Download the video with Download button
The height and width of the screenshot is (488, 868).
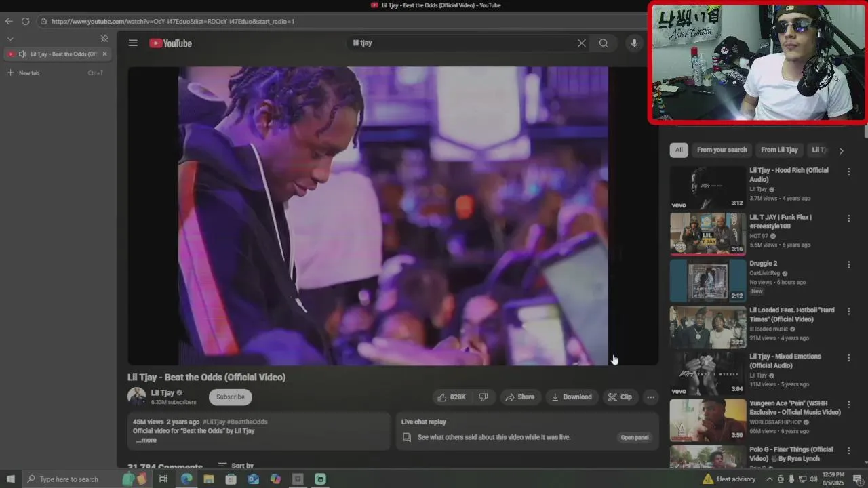pos(572,397)
